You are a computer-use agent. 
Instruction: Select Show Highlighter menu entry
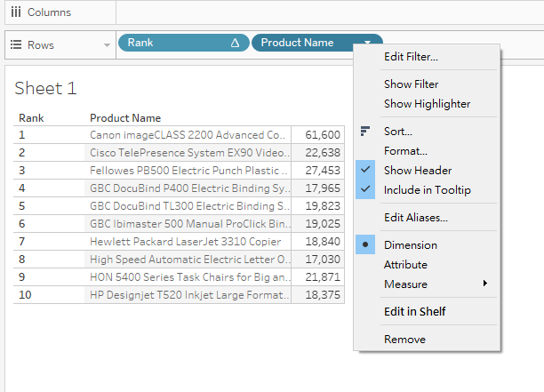(x=427, y=104)
